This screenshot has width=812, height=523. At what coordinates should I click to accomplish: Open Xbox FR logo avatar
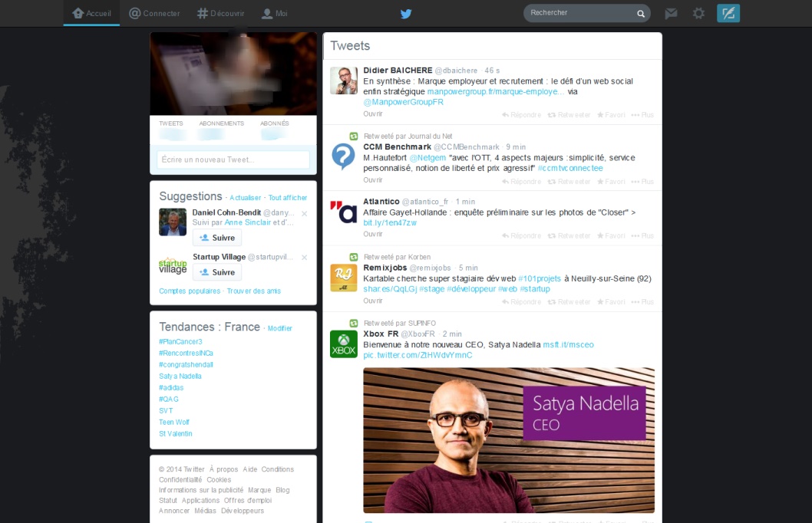pyautogui.click(x=344, y=344)
